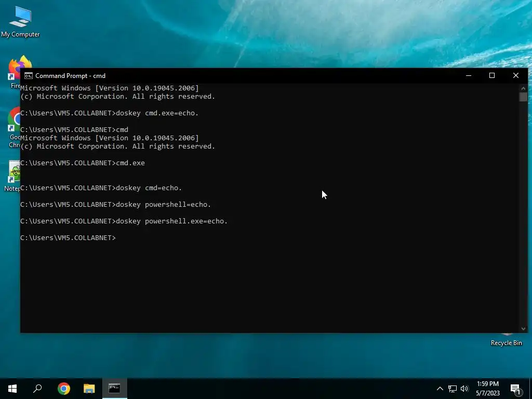Click the vertical scrollbar thumb in Command Prompt
532x399 pixels.
click(523, 97)
